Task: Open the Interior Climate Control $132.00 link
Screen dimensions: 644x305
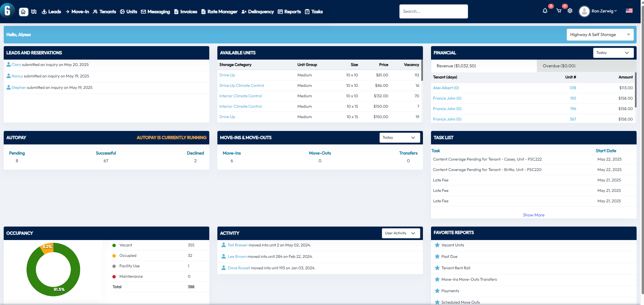Action: coord(240,96)
